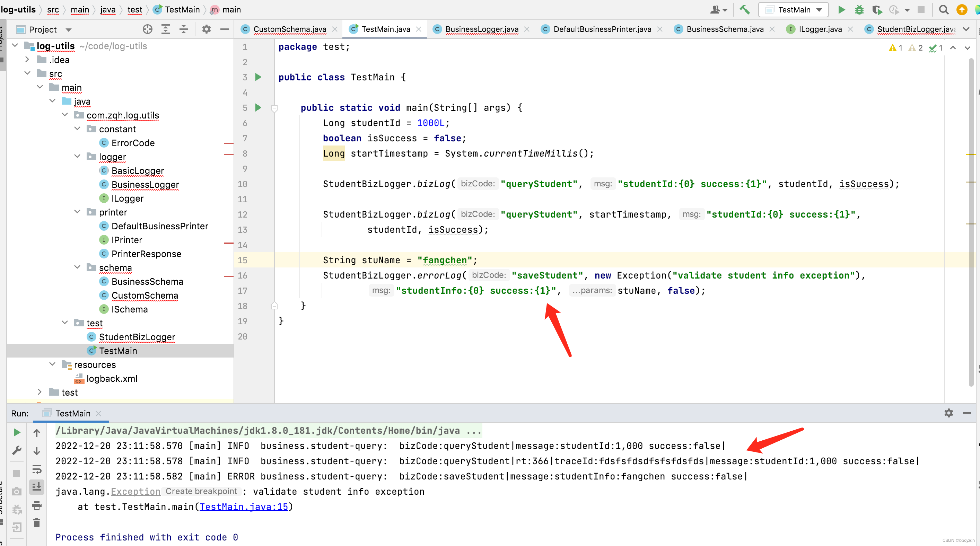Open the TestMain.java:15 stack trace link

(244, 507)
